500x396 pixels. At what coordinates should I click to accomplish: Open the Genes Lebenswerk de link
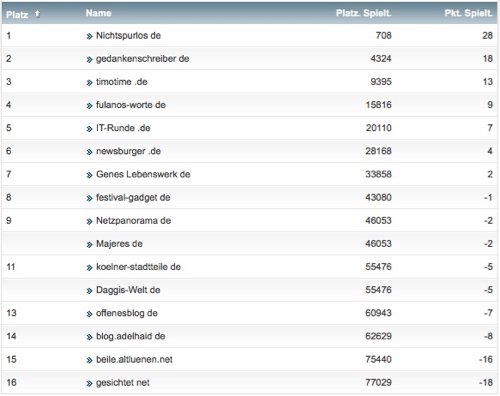[x=143, y=174]
